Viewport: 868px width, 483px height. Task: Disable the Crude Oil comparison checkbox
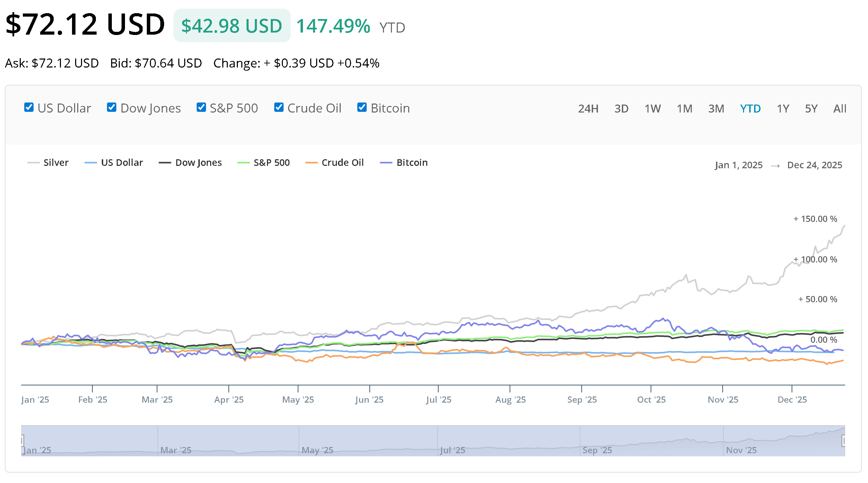tap(279, 108)
